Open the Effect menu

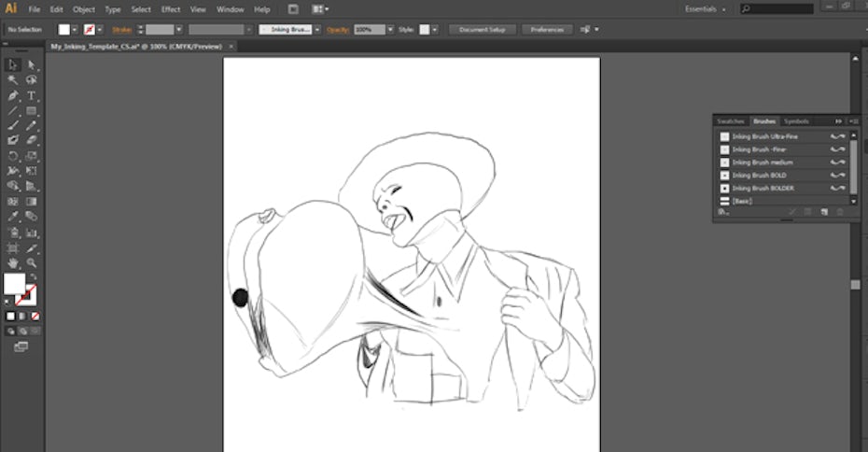[171, 9]
